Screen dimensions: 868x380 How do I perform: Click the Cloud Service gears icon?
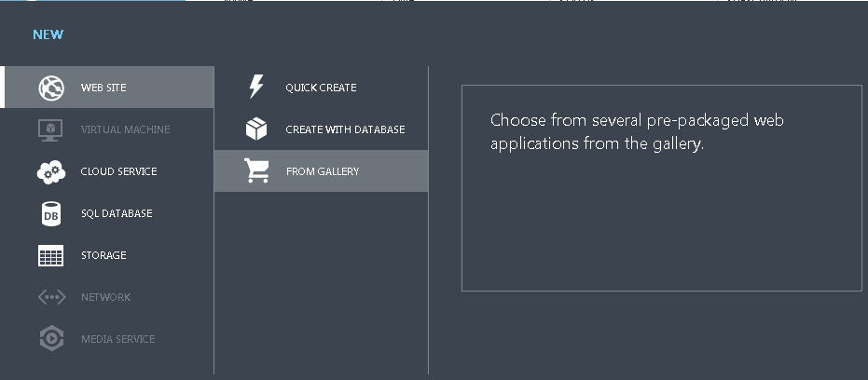pyautogui.click(x=50, y=171)
